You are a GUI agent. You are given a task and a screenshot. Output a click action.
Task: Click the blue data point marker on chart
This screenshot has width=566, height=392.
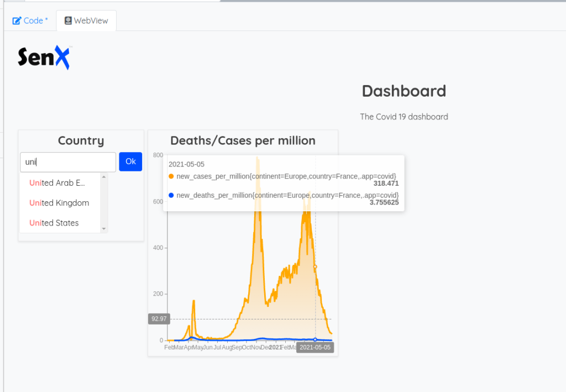click(315, 339)
